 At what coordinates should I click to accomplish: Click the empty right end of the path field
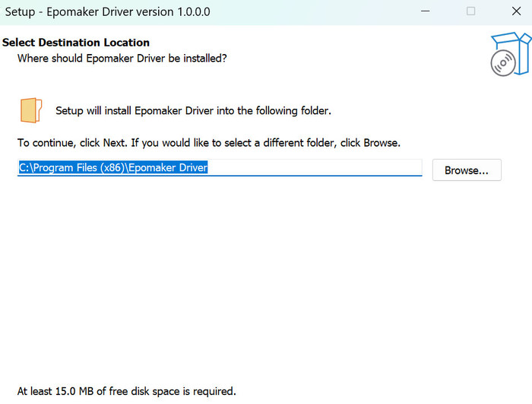click(342, 168)
